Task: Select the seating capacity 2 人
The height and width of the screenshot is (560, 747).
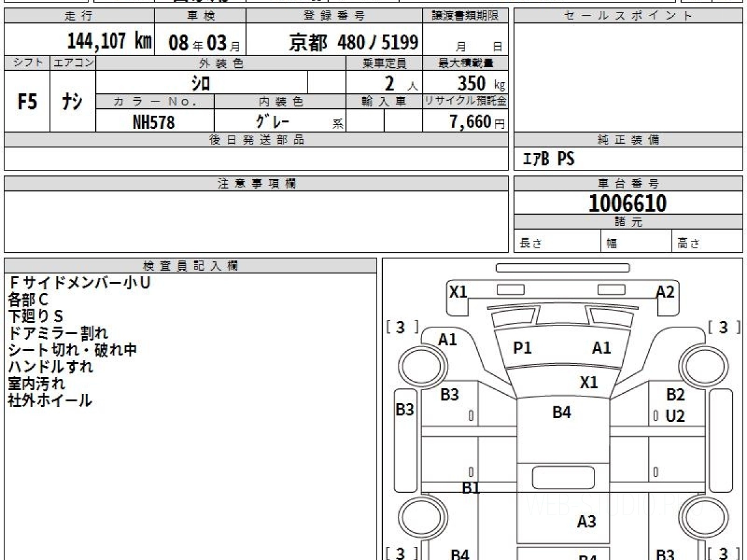Action: click(400, 83)
